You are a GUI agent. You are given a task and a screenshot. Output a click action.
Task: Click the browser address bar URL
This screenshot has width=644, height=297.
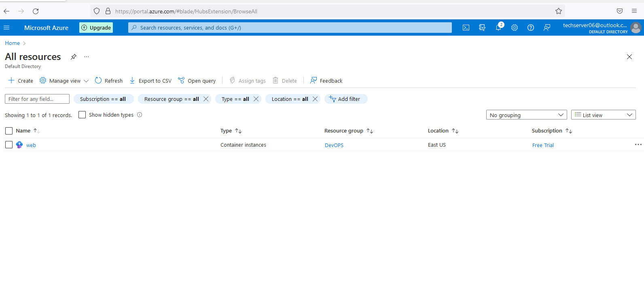[x=186, y=11]
